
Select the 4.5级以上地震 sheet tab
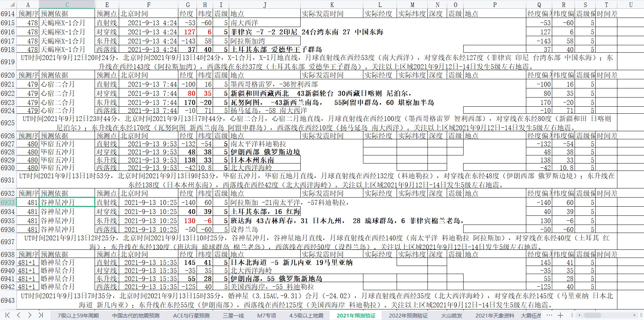point(306,315)
